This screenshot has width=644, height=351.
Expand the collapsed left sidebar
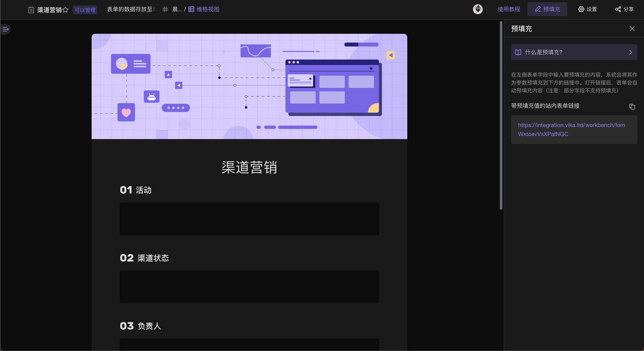tap(5, 29)
